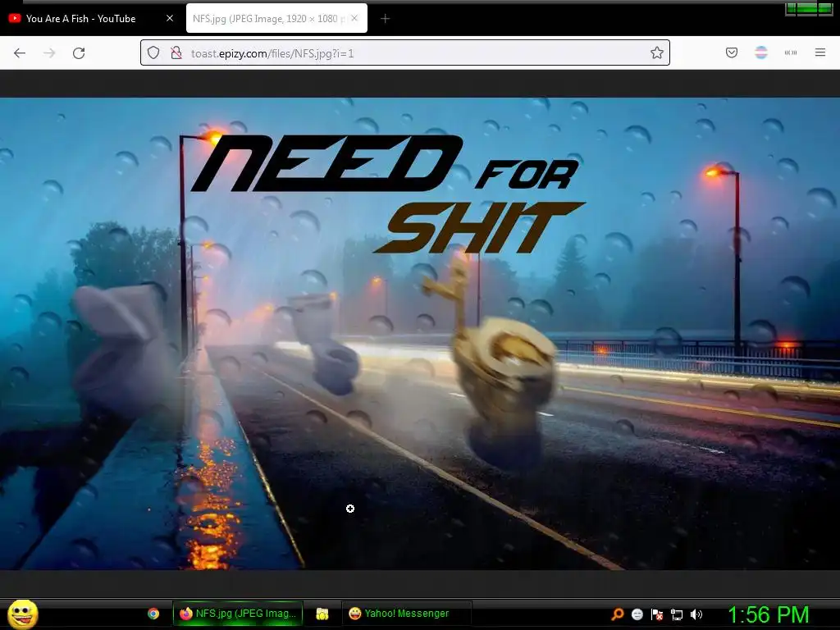Switch to Yahoo! Messenger window
Screen dimensions: 840x630
pos(407,614)
